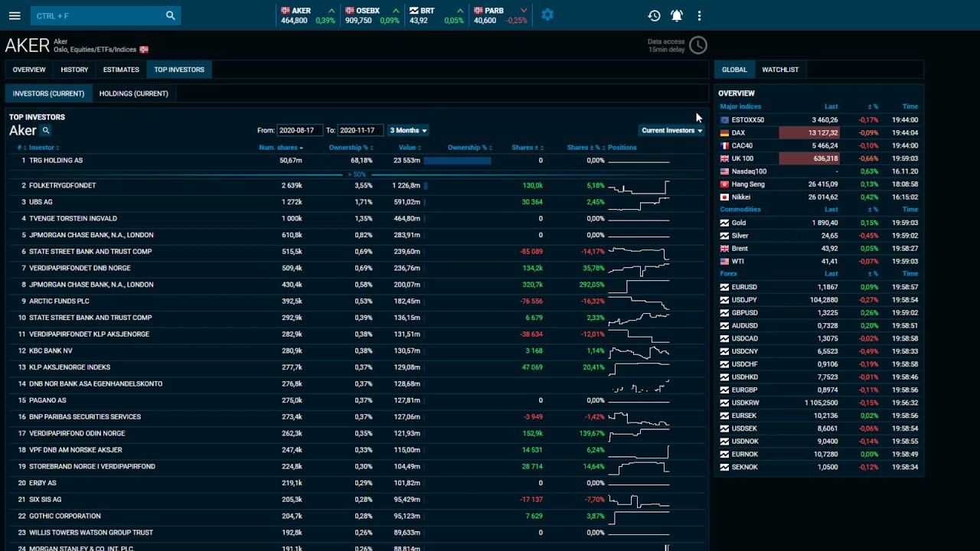This screenshot has height=551, width=980.
Task: Open the ticker bar settings gear
Action: pos(547,15)
